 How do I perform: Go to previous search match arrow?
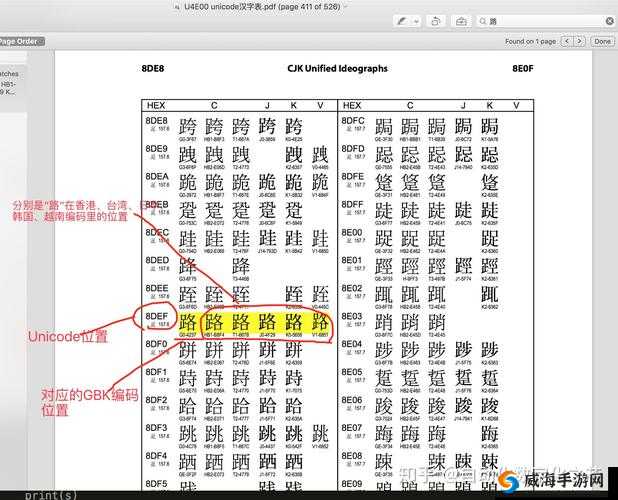(x=567, y=41)
